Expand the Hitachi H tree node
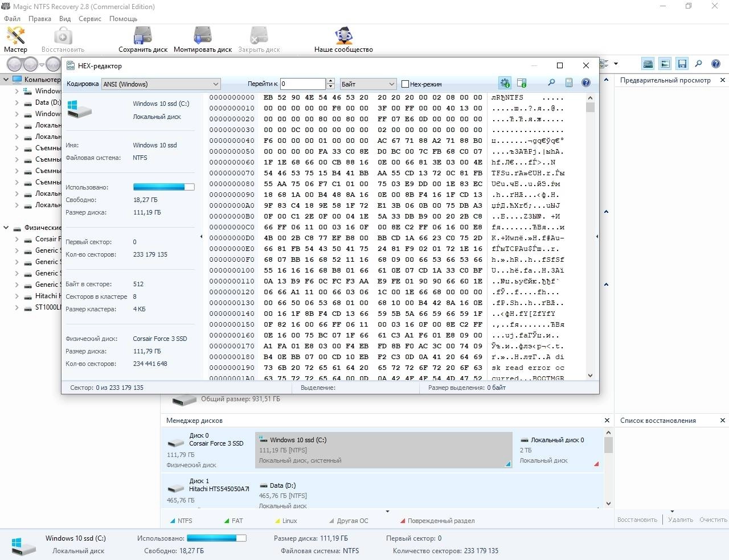 [17, 296]
